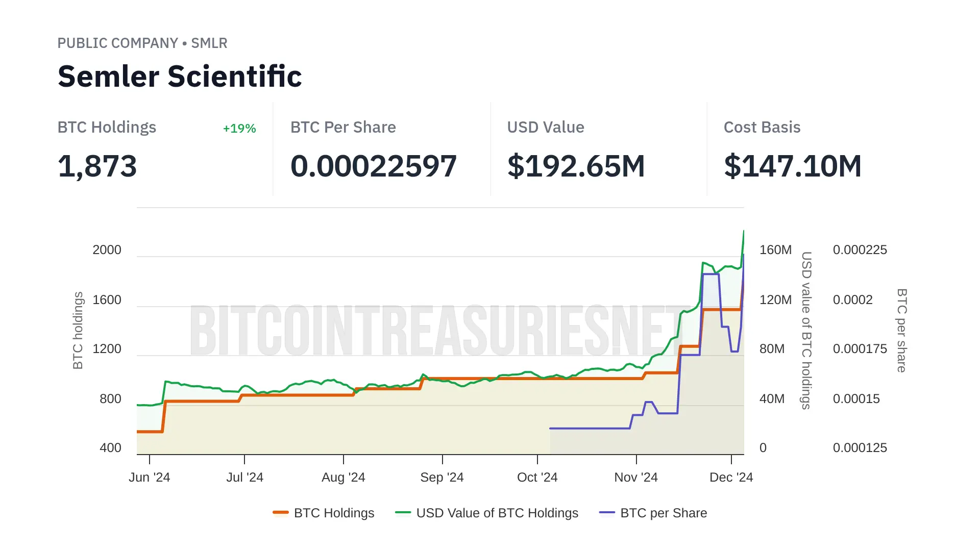Toggle USD Value of BTC Holdings legend entry
Screen dimensions: 980x551
pos(497,513)
